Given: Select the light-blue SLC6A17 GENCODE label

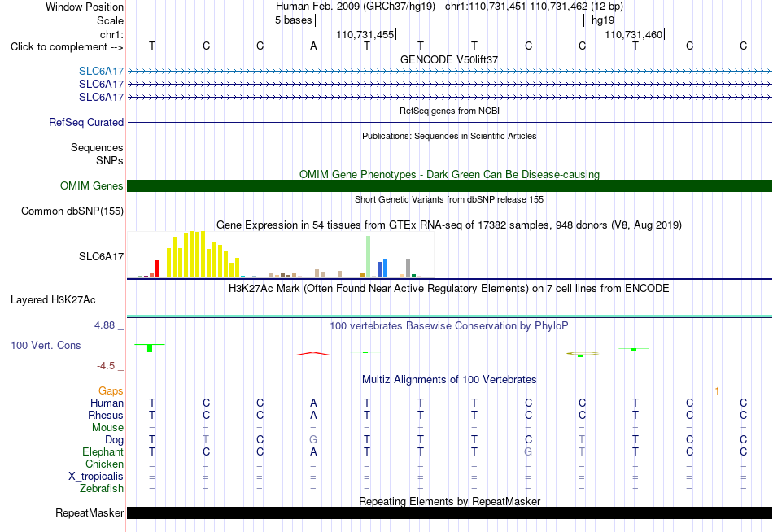Looking at the screenshot, I should click(101, 71).
